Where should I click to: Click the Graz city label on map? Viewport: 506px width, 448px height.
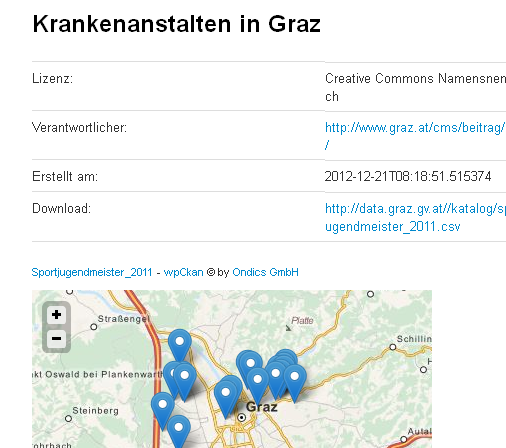tap(262, 407)
